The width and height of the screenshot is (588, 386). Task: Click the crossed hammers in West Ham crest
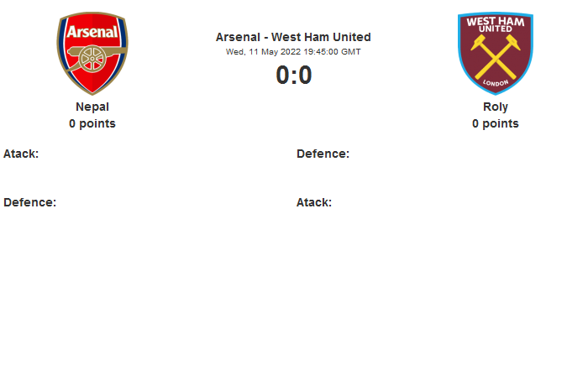(495, 59)
